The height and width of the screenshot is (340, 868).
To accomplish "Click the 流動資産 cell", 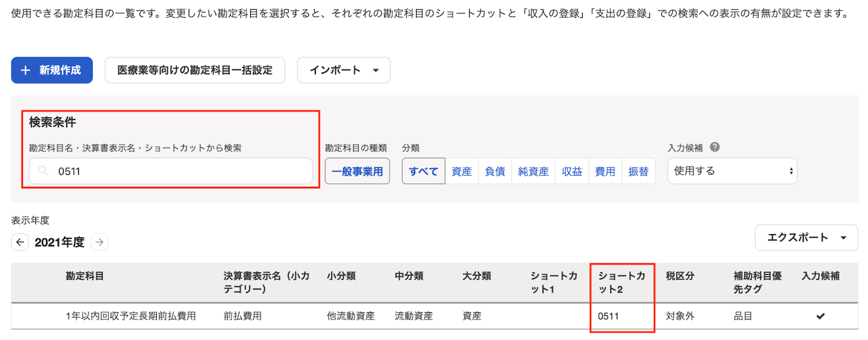I will (x=413, y=316).
